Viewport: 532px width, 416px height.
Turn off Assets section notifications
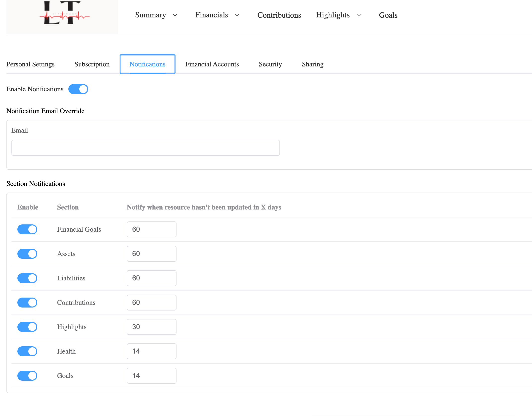click(27, 254)
